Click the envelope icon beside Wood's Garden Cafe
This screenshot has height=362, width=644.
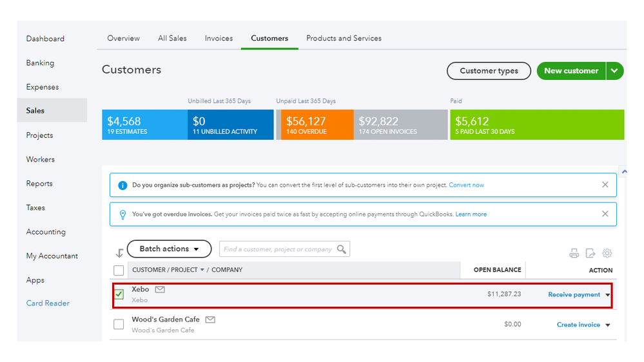tap(210, 319)
